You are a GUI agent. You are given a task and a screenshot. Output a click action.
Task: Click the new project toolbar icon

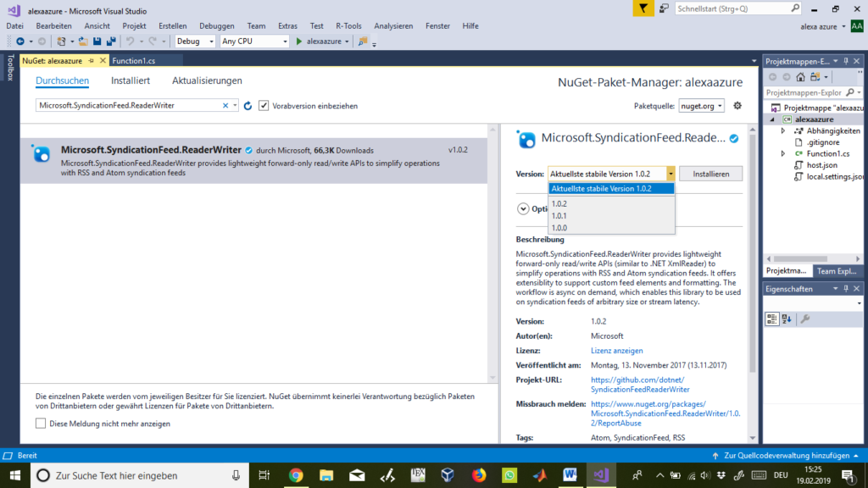pyautogui.click(x=61, y=42)
